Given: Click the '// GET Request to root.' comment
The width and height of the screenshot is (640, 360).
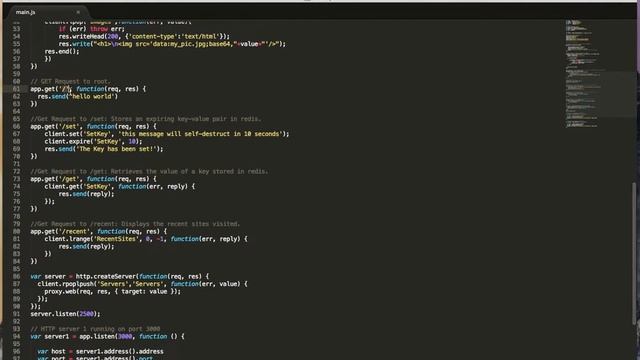Looking at the screenshot, I should pyautogui.click(x=70, y=81).
